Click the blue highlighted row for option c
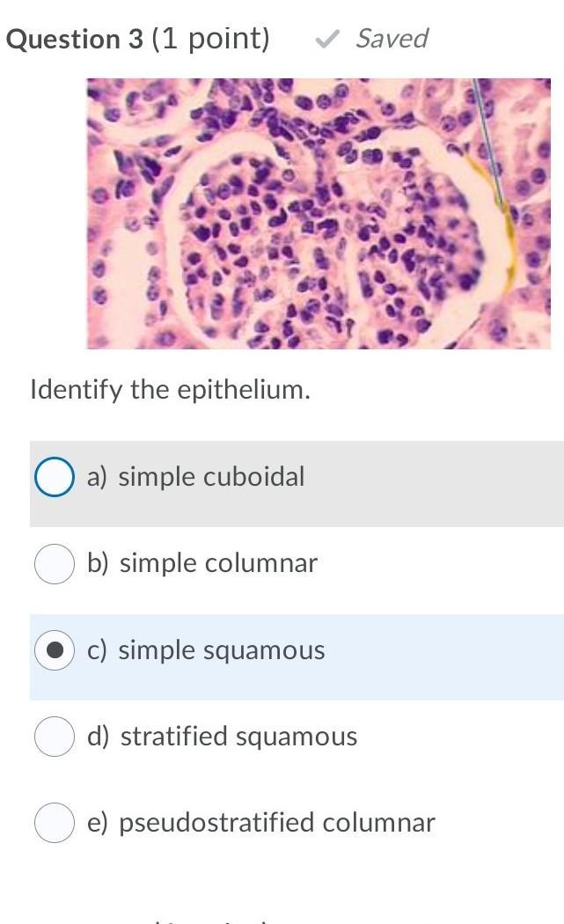This screenshot has width=564, height=924. click(297, 657)
